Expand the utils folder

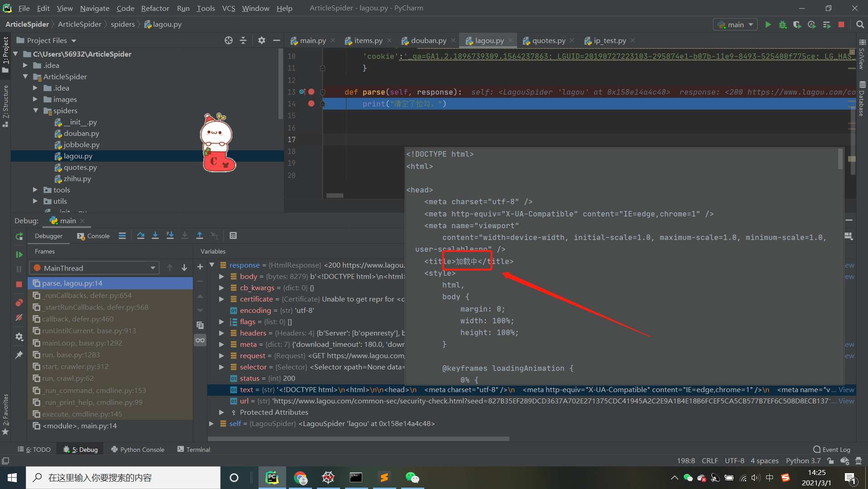(35, 201)
